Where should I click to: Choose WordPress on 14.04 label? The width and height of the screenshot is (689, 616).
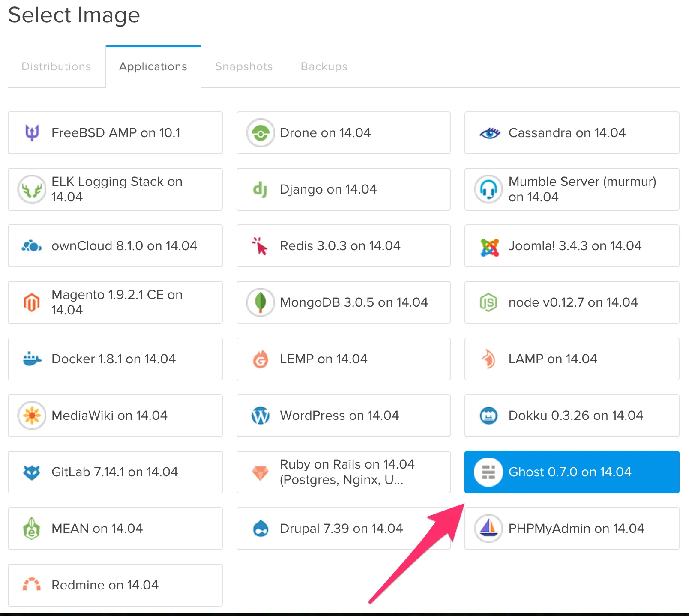[339, 416]
